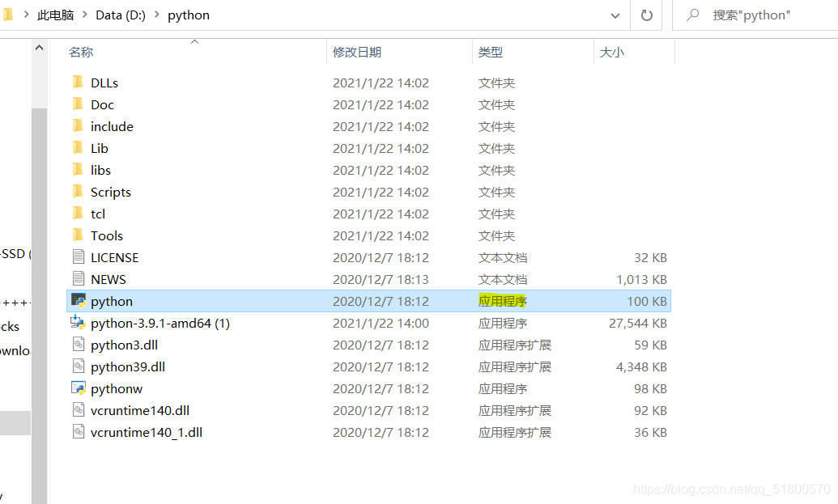
Task: Expand the chevron after 此电脑 breadcrumb
Action: (x=85, y=15)
